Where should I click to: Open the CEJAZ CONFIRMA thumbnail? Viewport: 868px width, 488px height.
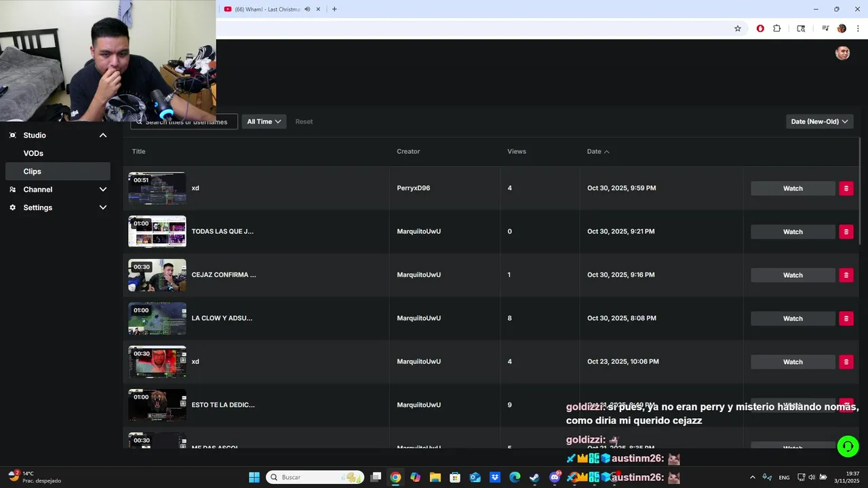pos(157,275)
